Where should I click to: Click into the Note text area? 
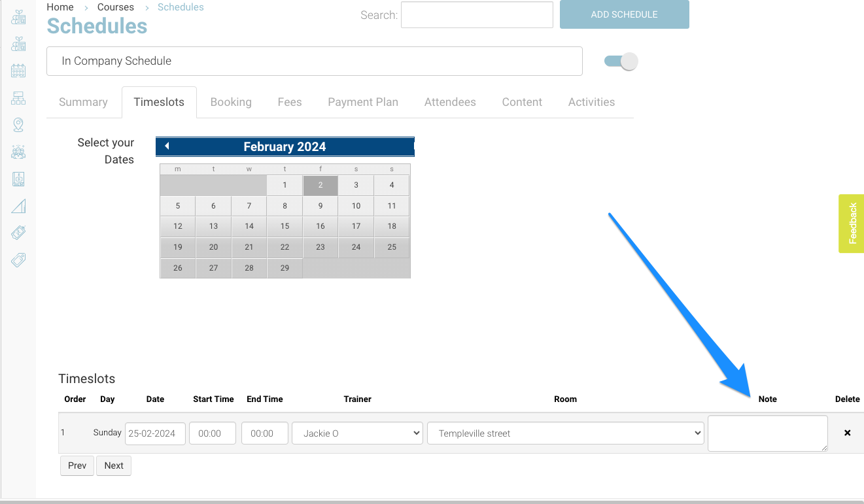click(x=767, y=433)
